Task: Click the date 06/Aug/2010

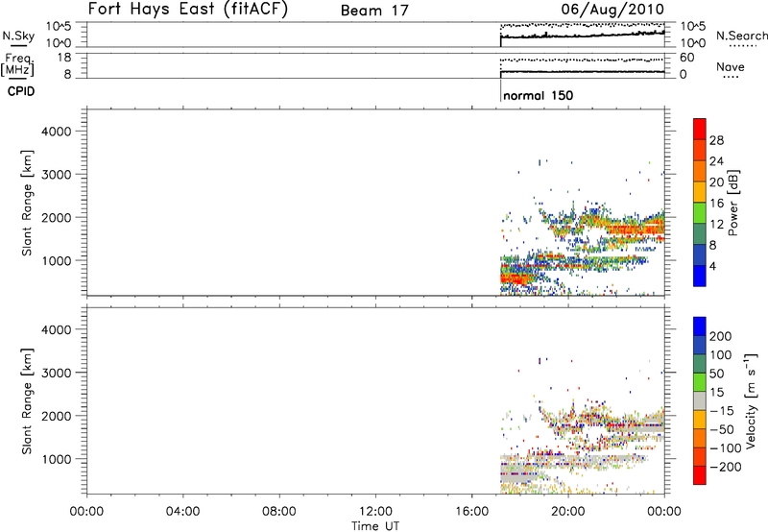Action: [612, 9]
